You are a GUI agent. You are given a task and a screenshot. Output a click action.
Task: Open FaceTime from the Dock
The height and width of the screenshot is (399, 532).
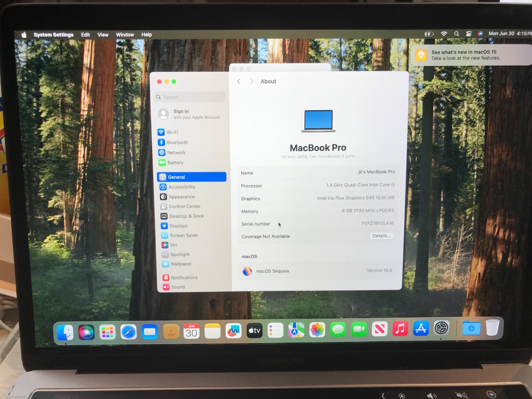[359, 330]
